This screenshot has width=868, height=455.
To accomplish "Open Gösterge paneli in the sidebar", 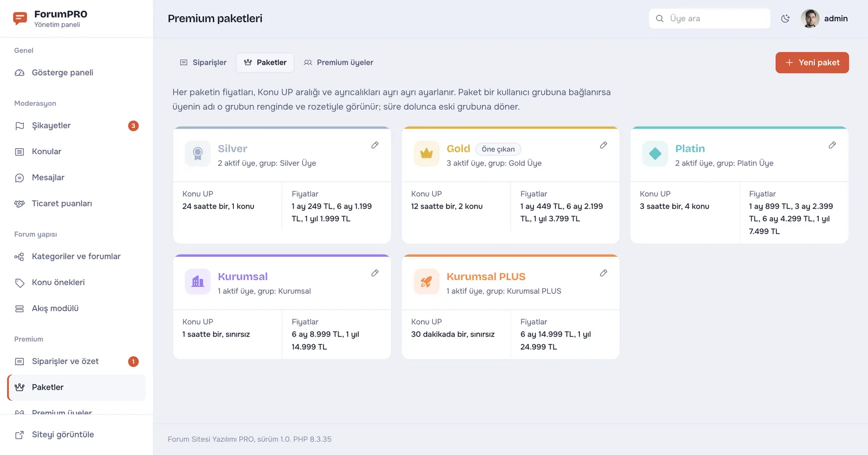I will pyautogui.click(x=76, y=73).
